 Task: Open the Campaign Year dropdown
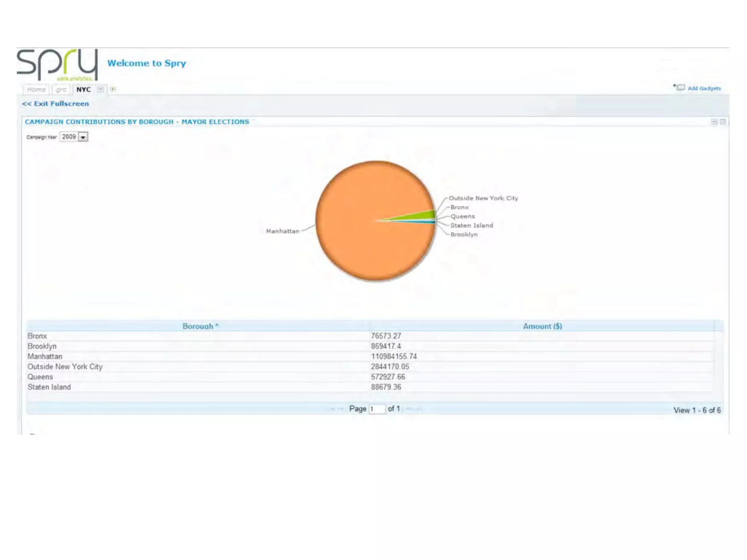click(83, 137)
